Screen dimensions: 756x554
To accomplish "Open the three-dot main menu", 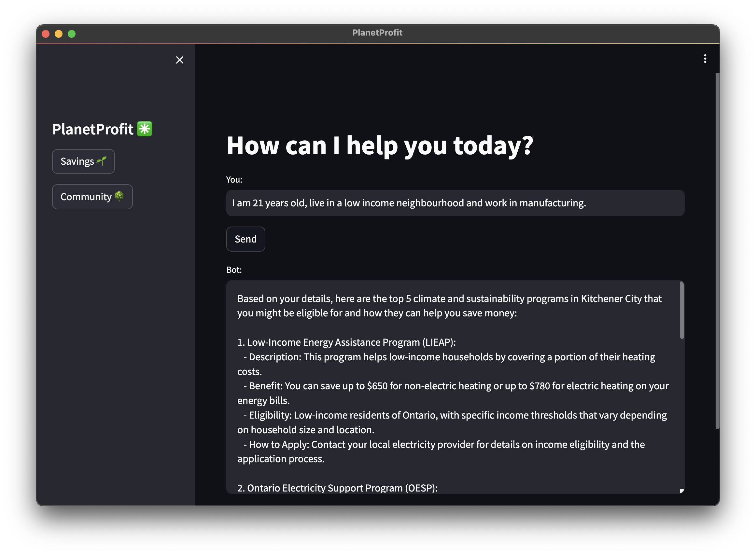I will coord(705,59).
